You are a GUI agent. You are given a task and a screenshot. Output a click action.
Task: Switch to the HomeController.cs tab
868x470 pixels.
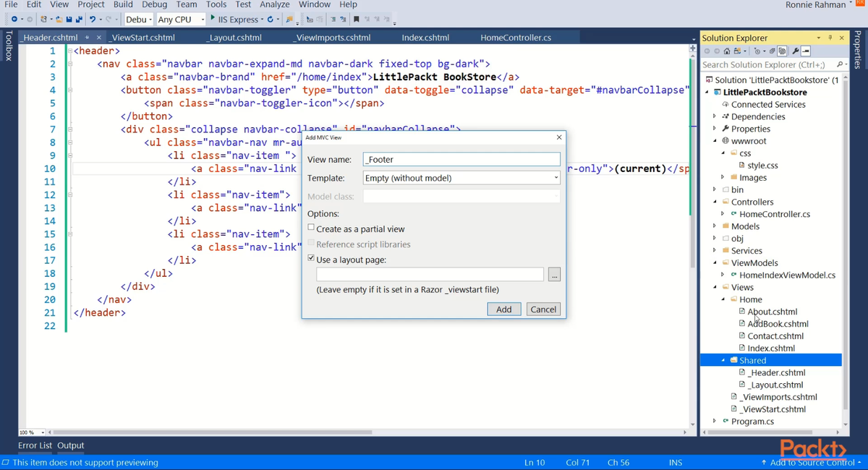click(x=516, y=38)
